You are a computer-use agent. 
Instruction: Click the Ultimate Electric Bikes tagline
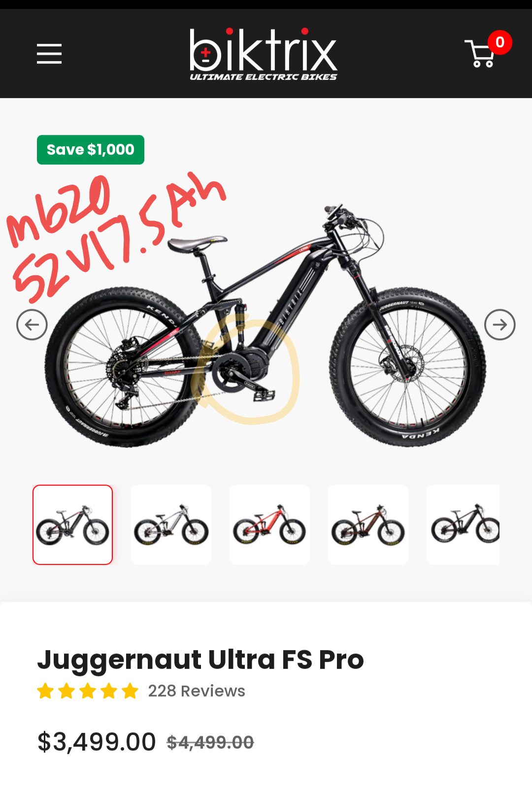pos(264,77)
